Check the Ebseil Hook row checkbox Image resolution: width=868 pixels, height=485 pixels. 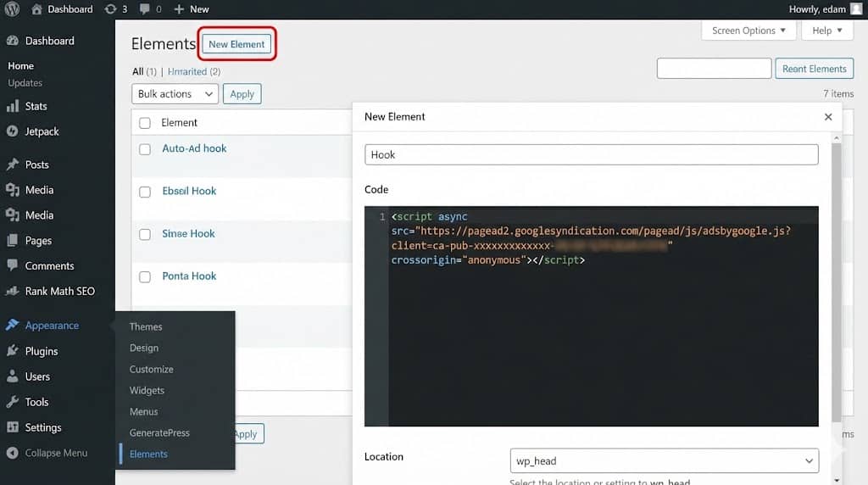pos(145,192)
